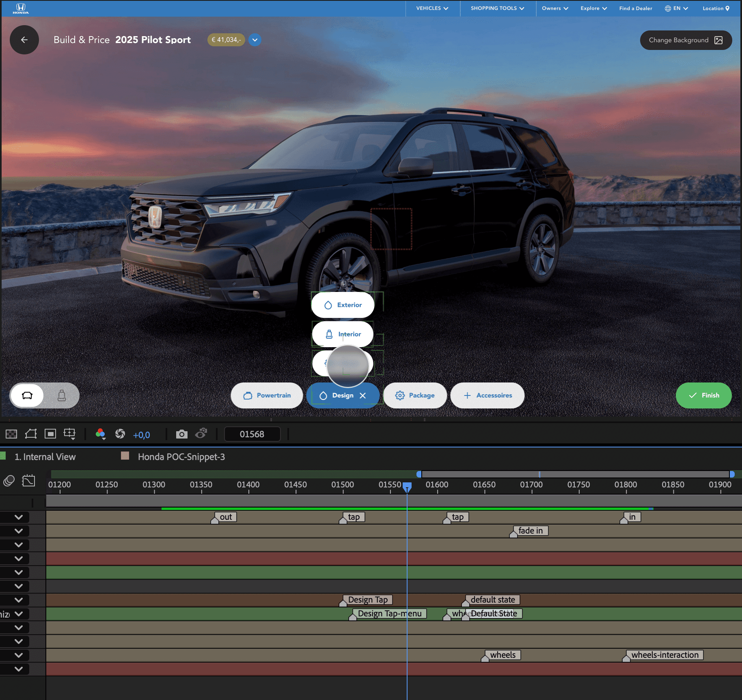This screenshot has height=700, width=742.
Task: Open the Package section
Action: (x=415, y=395)
